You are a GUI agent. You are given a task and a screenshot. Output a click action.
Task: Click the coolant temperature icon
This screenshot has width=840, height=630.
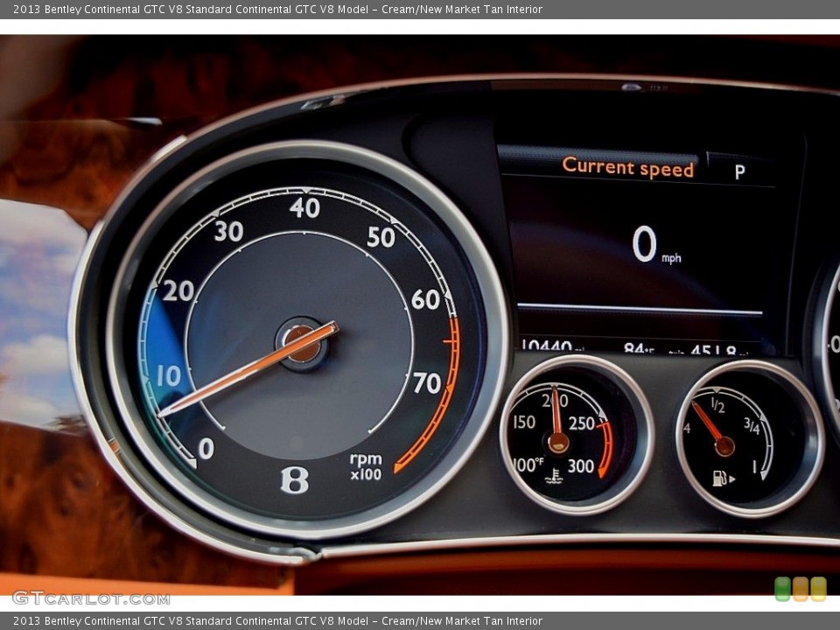coord(554,476)
